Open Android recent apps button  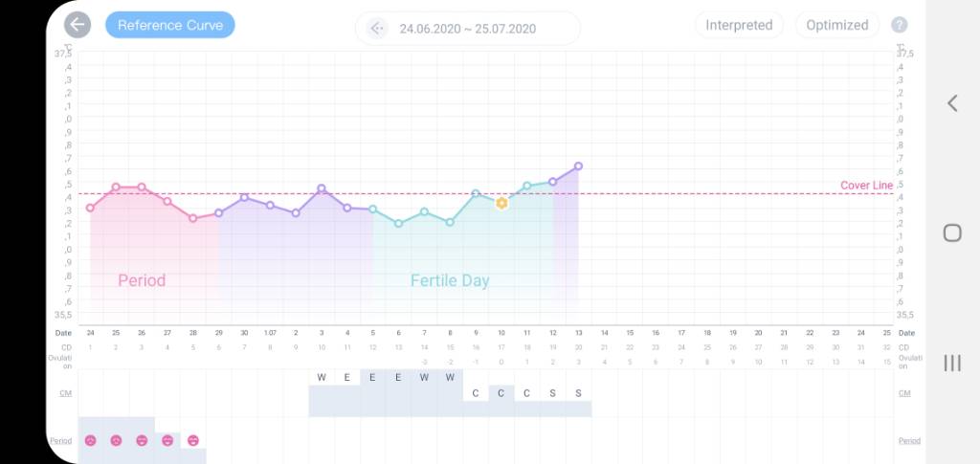pos(952,363)
